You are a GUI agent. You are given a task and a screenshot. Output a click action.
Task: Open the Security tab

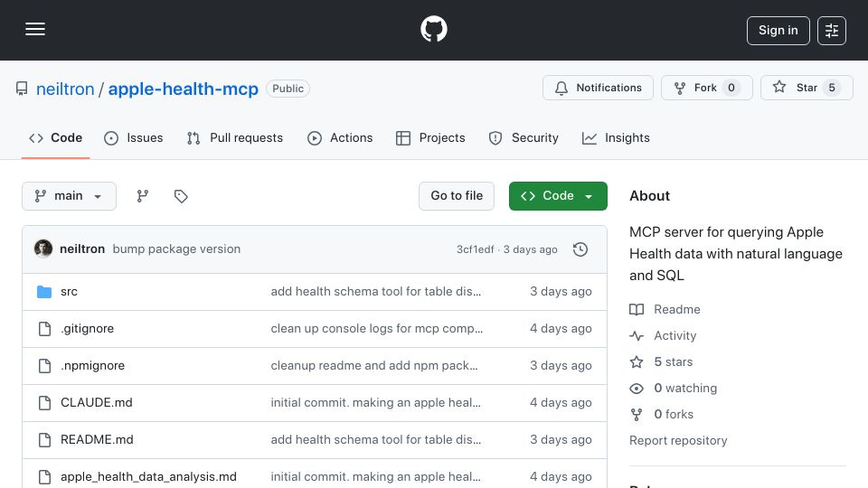click(x=524, y=137)
